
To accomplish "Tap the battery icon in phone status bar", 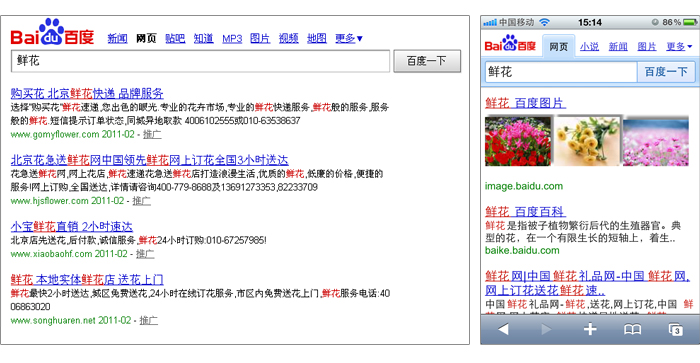I will pyautogui.click(x=690, y=22).
